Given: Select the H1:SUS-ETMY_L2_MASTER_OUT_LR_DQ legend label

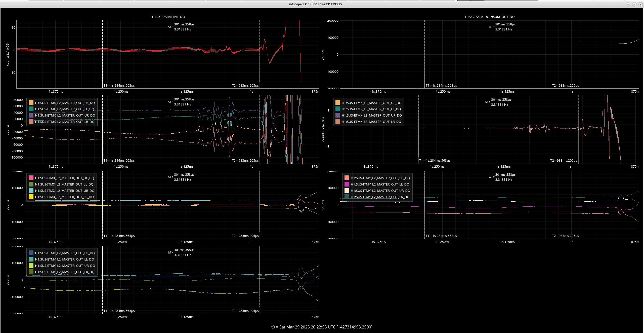Looking at the screenshot, I should coord(65,272).
